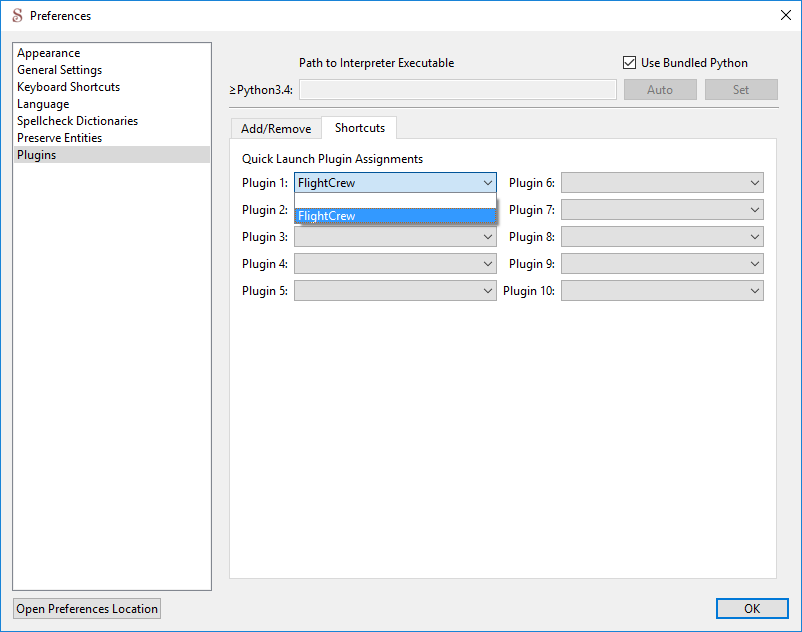Click the Sigil app icon in title bar

(16, 15)
